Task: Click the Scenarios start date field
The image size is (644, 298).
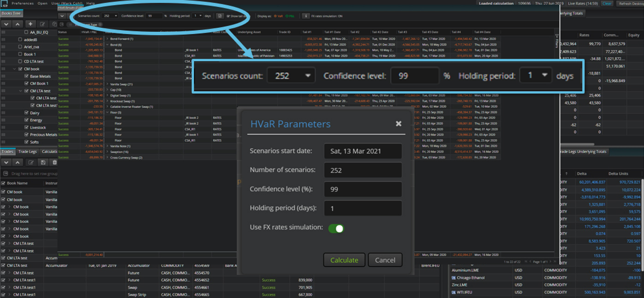Action: (x=363, y=151)
